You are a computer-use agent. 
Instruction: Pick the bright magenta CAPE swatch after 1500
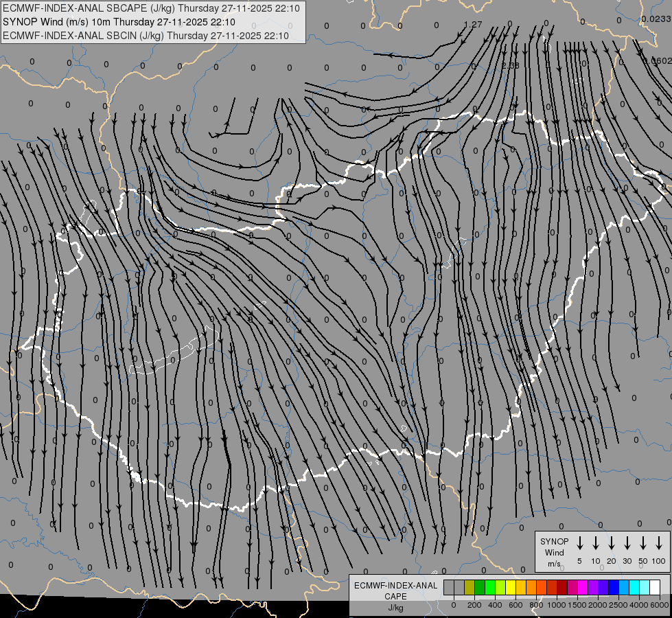point(583,588)
